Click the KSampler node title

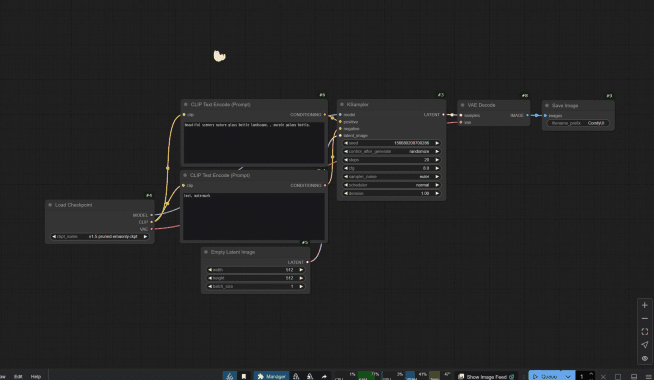(x=357, y=105)
